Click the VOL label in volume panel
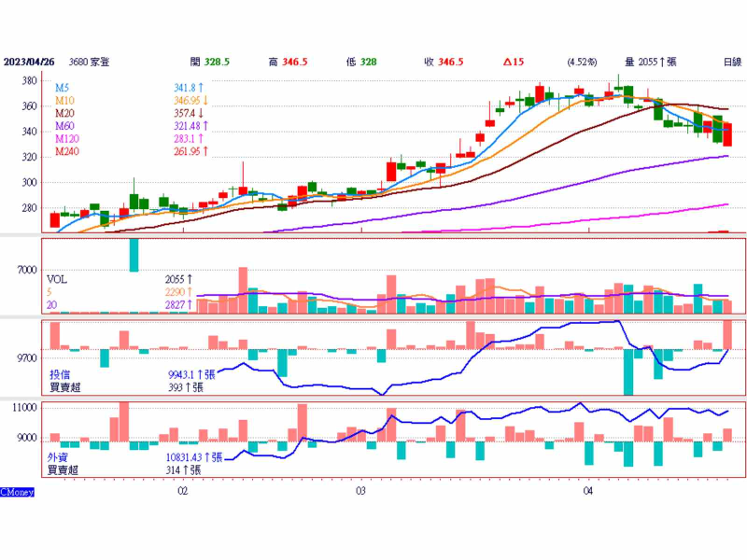This screenshot has width=747, height=560. (57, 279)
